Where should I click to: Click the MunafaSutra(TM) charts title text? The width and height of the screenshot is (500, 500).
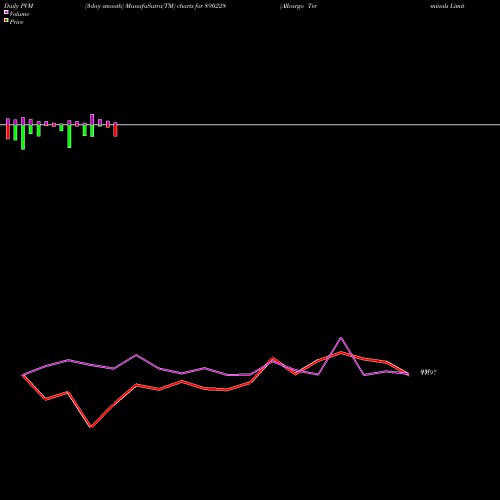coord(156,6)
